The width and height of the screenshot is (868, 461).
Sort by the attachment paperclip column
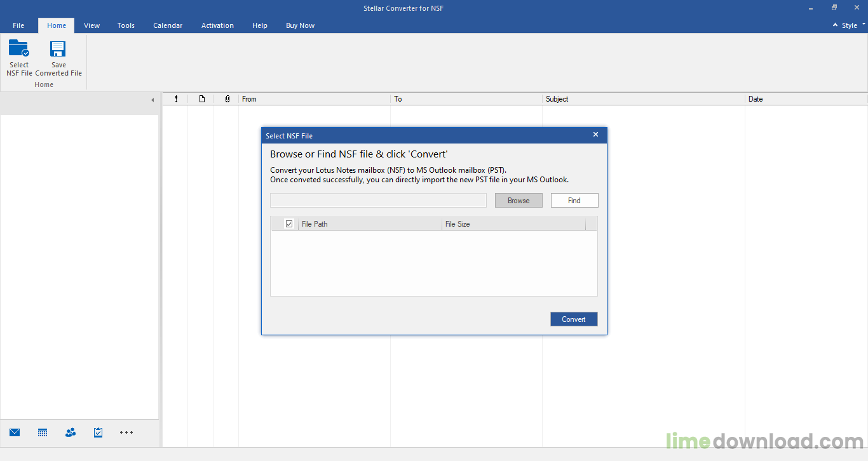[227, 99]
